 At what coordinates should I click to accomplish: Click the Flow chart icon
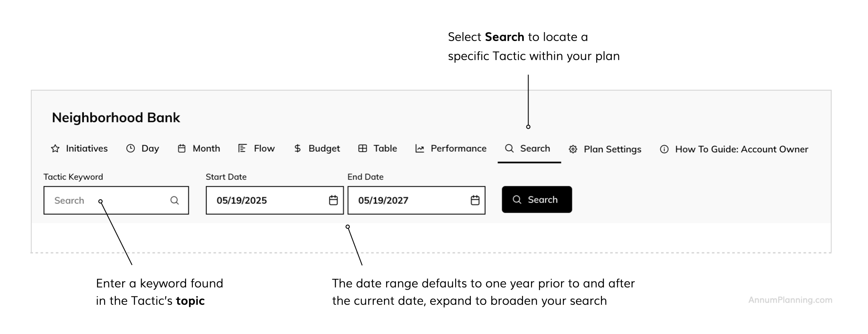(242, 148)
